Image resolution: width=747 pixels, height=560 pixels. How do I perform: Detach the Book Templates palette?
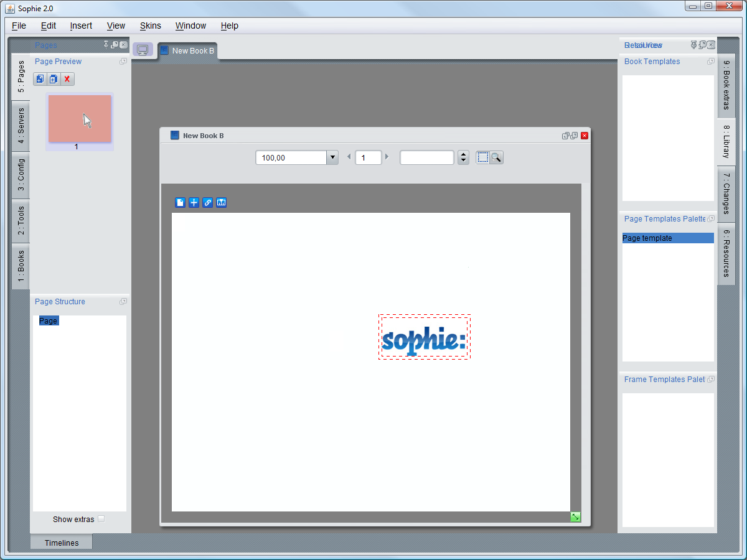coord(711,62)
